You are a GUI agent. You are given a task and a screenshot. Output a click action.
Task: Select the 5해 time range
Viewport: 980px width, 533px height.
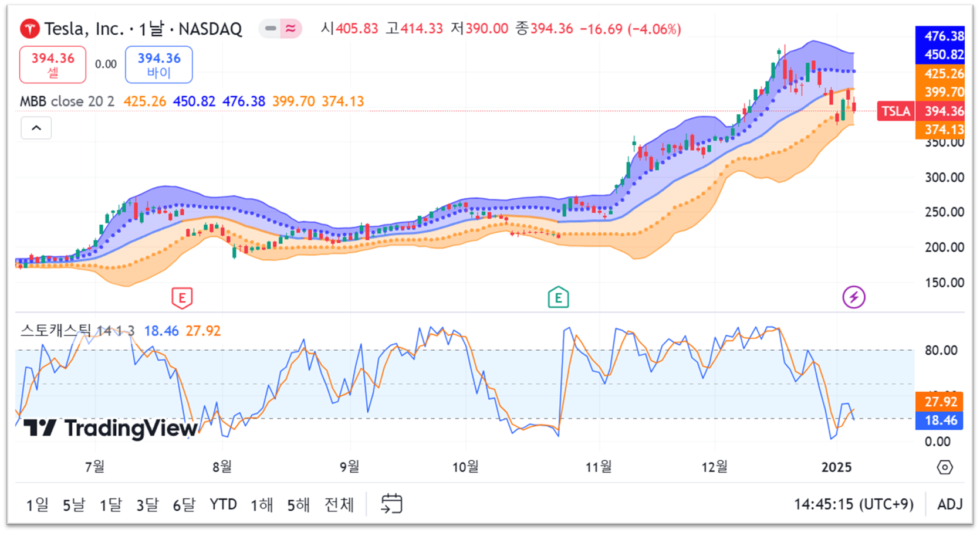(x=298, y=504)
